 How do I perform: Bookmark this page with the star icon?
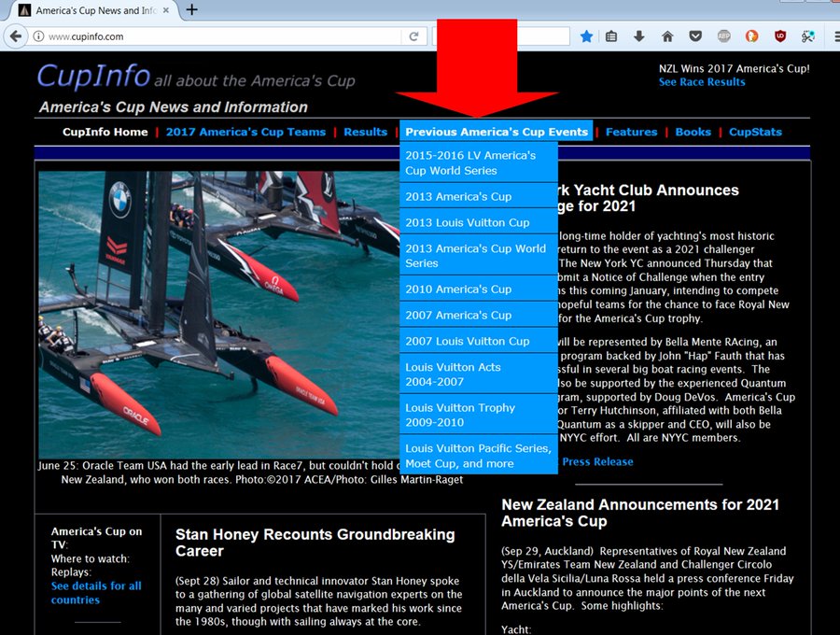point(587,36)
